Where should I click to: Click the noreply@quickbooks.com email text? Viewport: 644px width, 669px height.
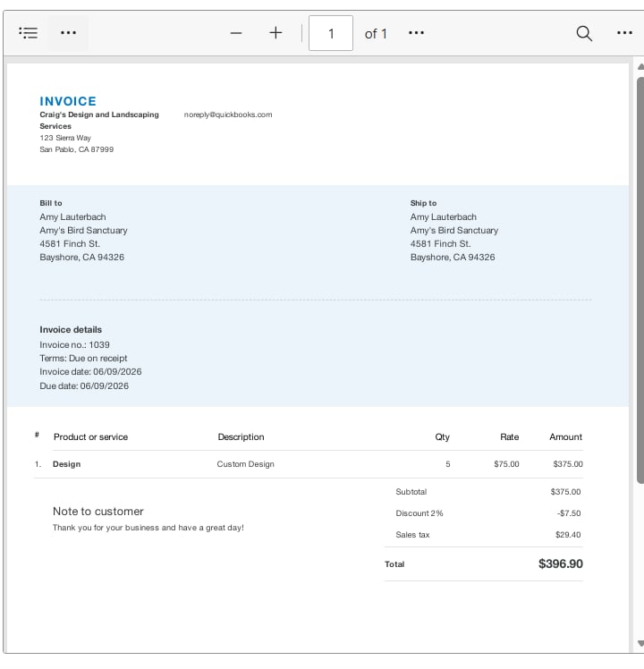click(x=228, y=114)
